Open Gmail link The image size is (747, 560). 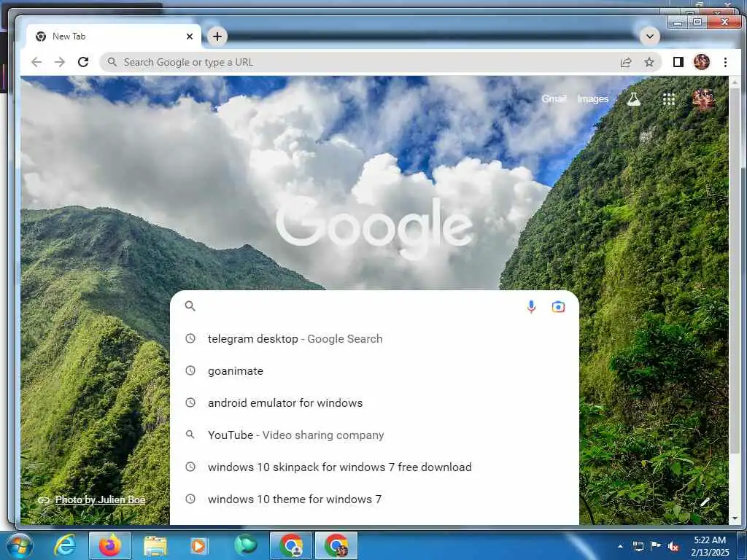coord(554,98)
